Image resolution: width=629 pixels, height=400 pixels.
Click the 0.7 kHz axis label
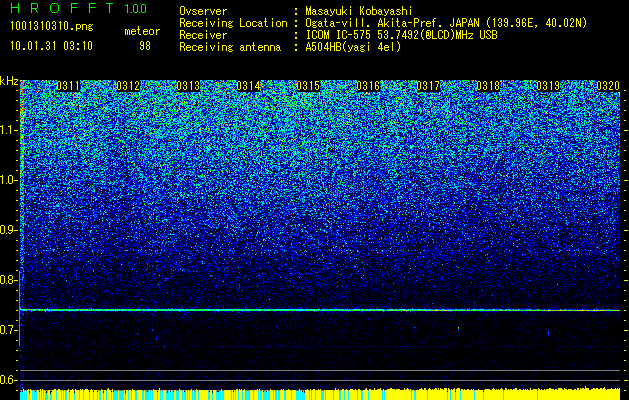(8, 330)
